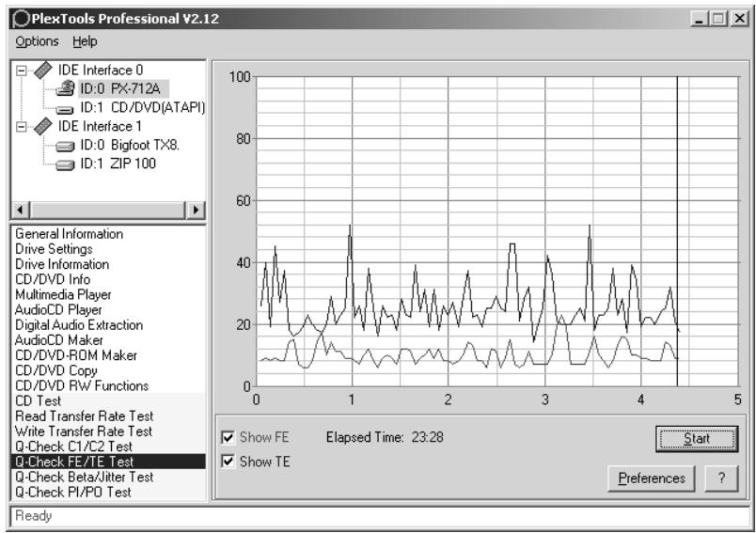Select IDE Interface 1 label

pyautogui.click(x=100, y=126)
